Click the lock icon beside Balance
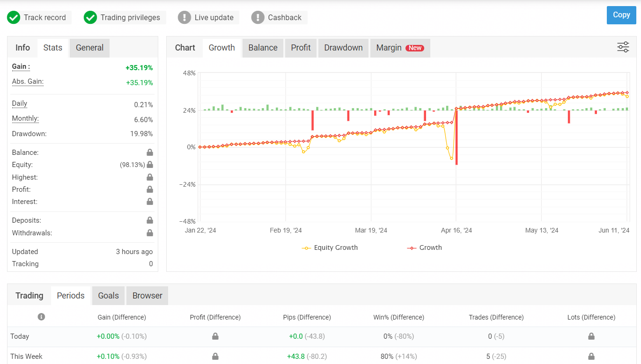 tap(150, 153)
